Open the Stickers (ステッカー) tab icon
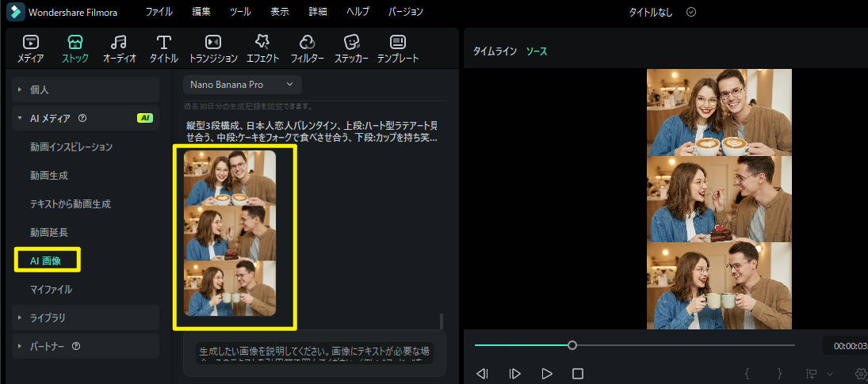This screenshot has height=384, width=868. coord(351,42)
